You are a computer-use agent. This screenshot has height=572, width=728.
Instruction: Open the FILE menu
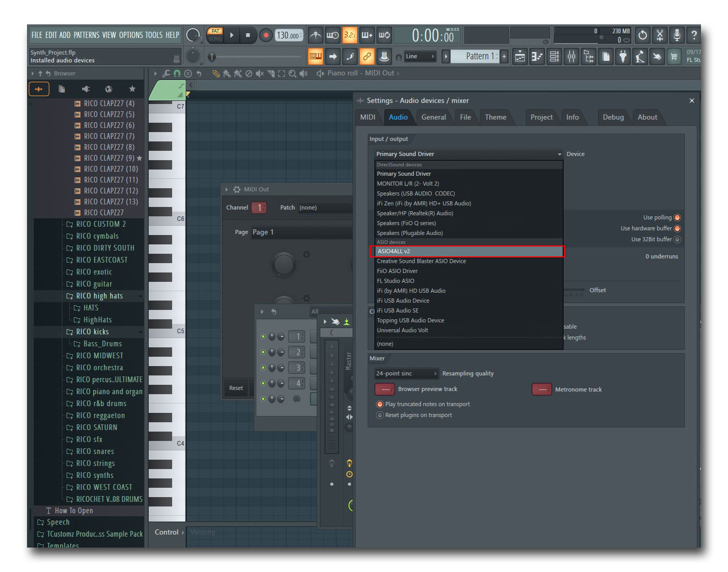(36, 35)
